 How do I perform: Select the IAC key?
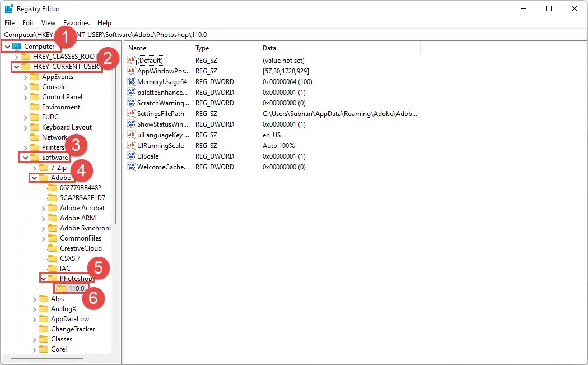coord(65,269)
